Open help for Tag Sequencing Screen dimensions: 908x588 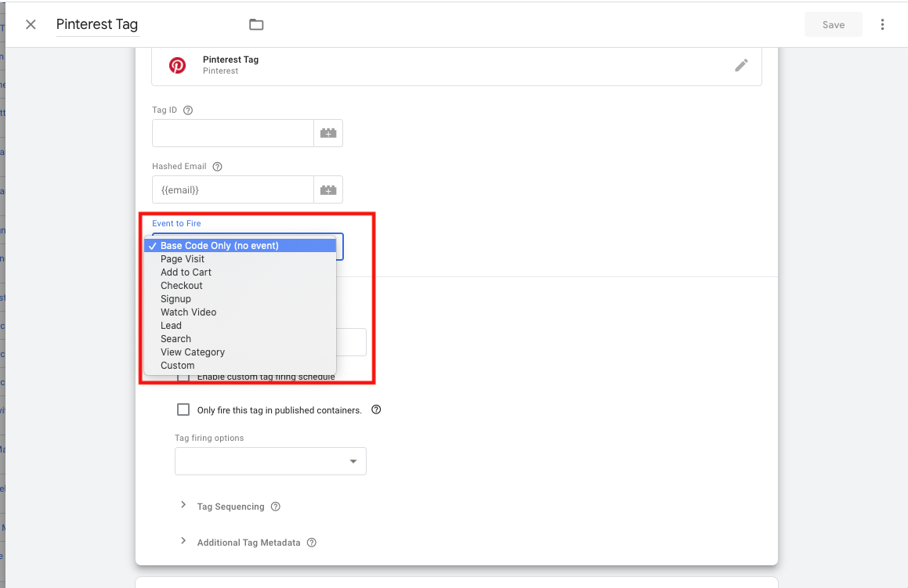click(x=276, y=507)
